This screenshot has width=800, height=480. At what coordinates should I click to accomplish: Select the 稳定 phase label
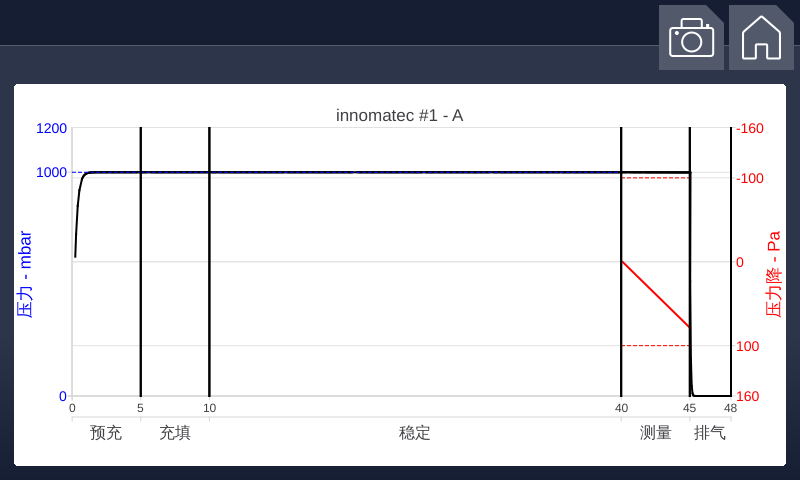coord(414,433)
